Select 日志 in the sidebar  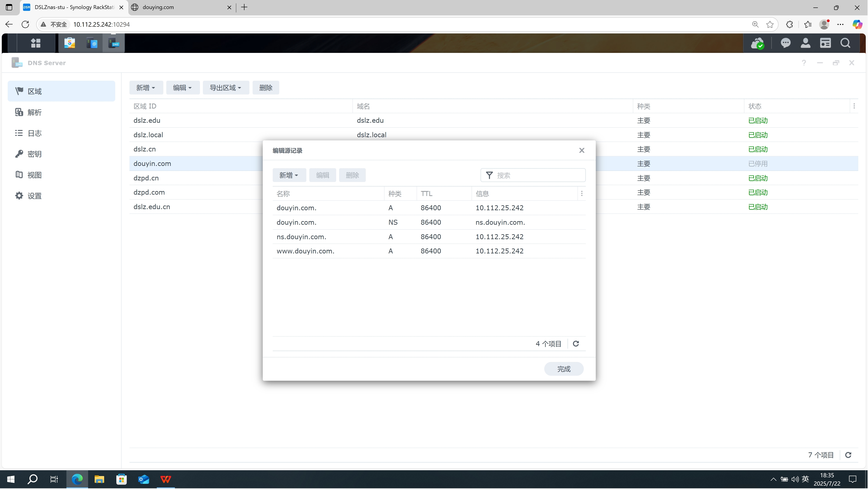point(61,133)
